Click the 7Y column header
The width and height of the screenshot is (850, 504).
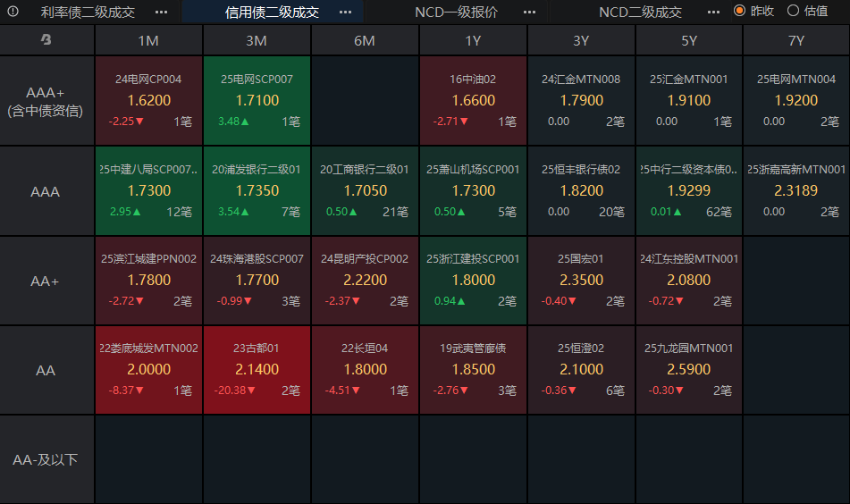click(x=796, y=40)
